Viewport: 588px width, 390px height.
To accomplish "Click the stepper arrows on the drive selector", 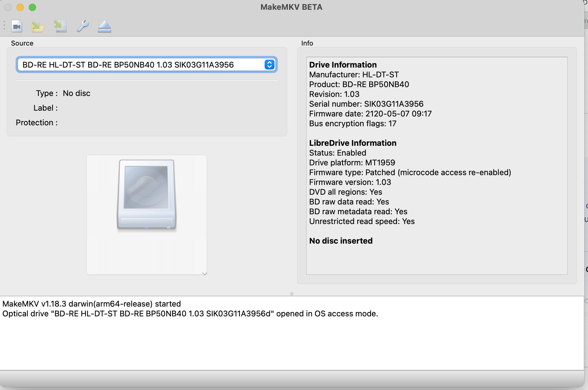I will point(269,65).
